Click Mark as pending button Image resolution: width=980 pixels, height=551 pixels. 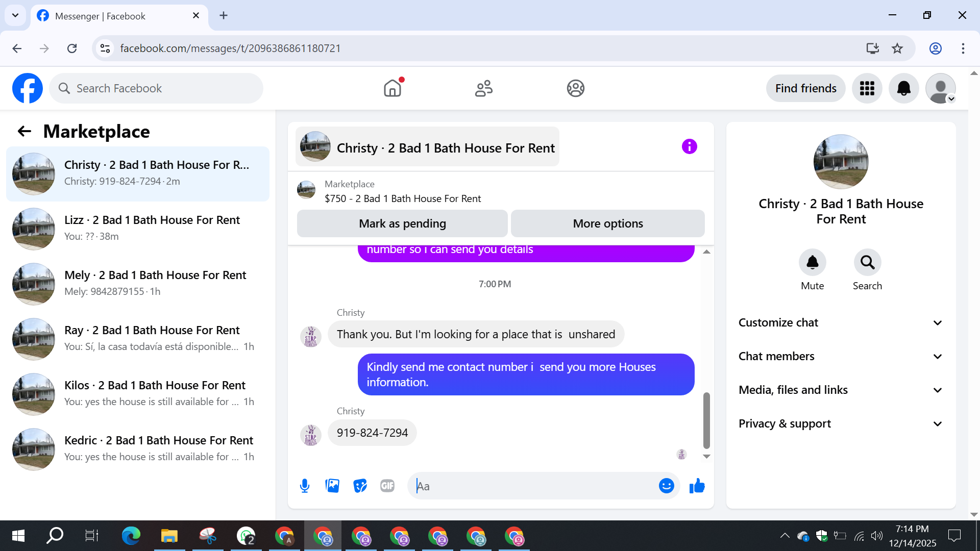(x=402, y=223)
